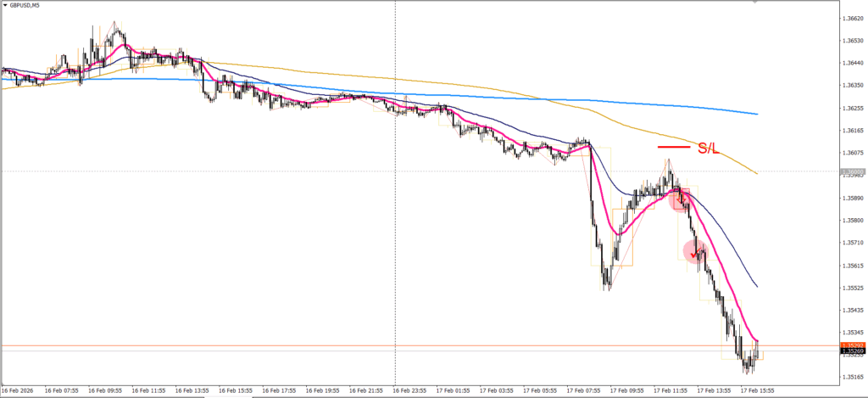Click the 1.35165 label on price scale
This screenshot has height=398, width=868.
853,377
